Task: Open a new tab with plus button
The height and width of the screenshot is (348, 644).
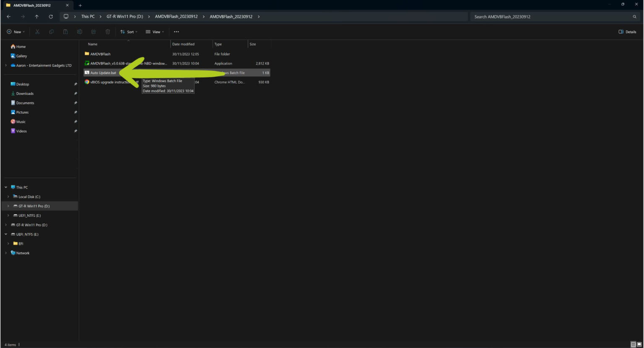Action: click(80, 5)
